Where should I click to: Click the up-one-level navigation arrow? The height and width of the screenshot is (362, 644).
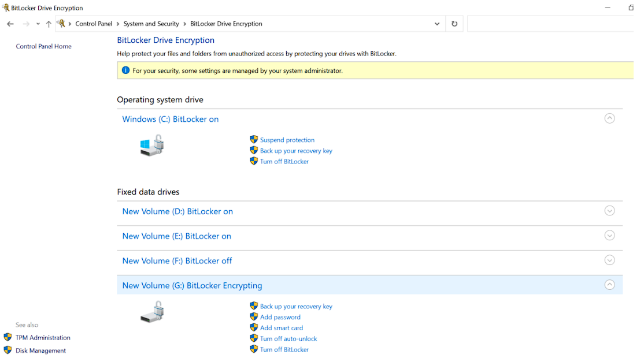pos(49,24)
